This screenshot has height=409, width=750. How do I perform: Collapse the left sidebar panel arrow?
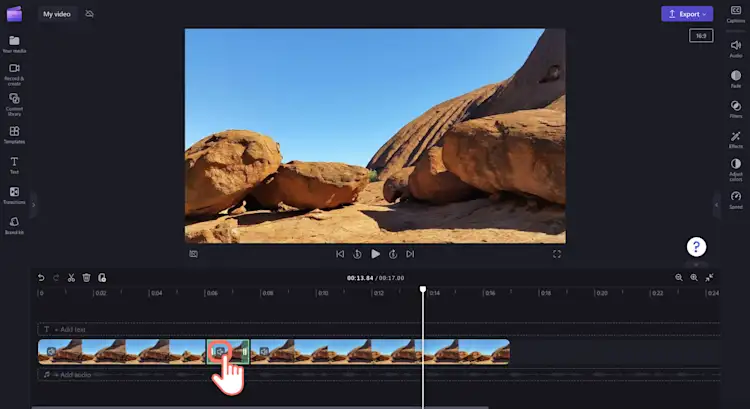tap(33, 204)
